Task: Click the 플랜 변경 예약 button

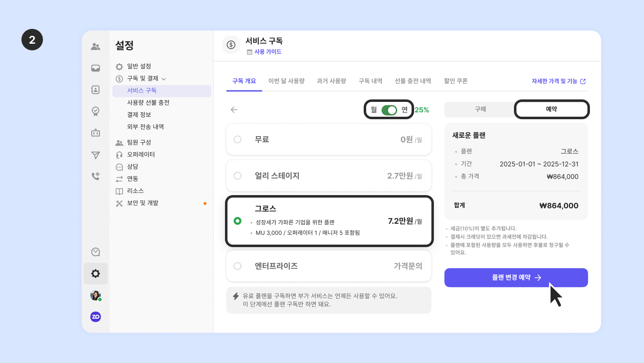Action: coord(516,278)
